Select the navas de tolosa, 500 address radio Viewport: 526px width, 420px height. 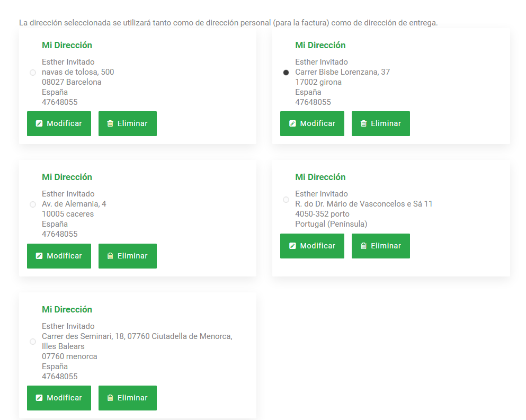pos(32,73)
